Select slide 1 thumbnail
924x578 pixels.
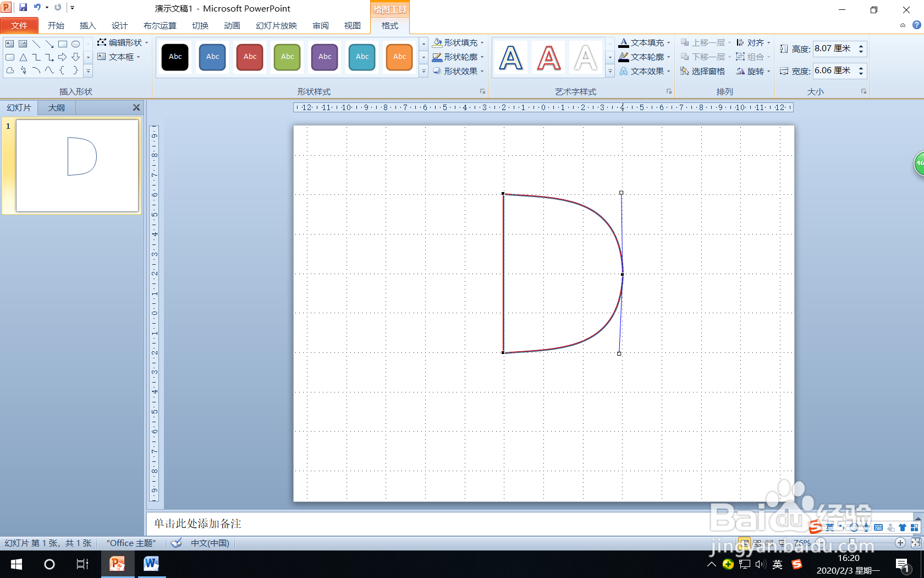tap(77, 166)
